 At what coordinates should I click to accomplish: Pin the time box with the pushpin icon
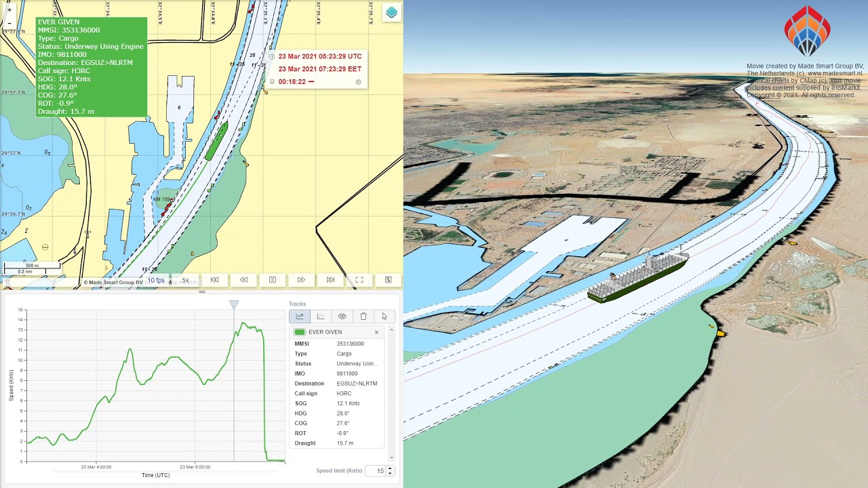271,82
